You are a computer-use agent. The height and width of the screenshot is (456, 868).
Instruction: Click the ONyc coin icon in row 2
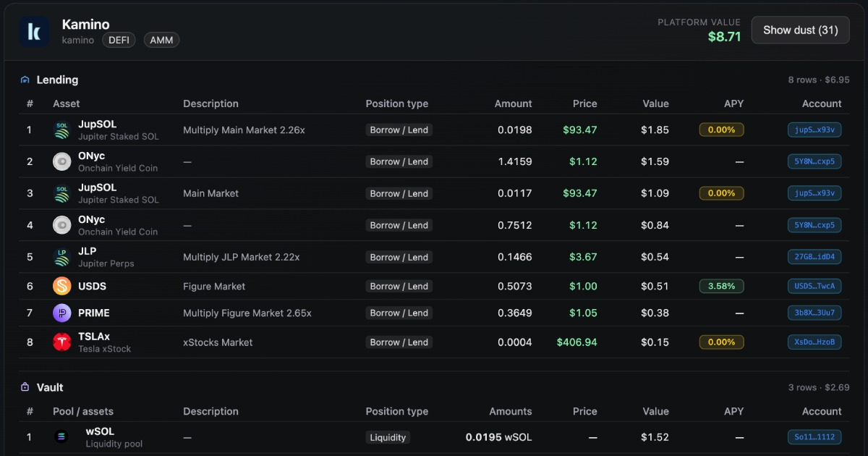(x=62, y=161)
